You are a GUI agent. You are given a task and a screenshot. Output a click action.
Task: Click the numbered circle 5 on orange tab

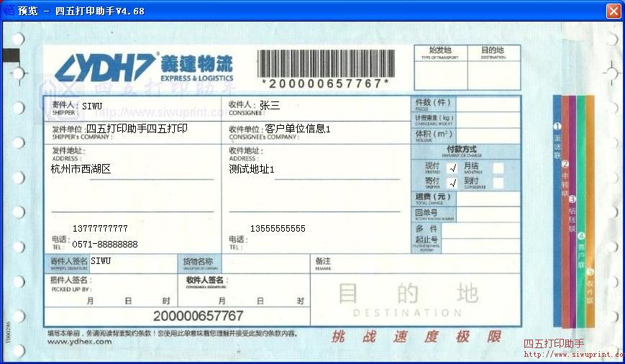coord(590,272)
